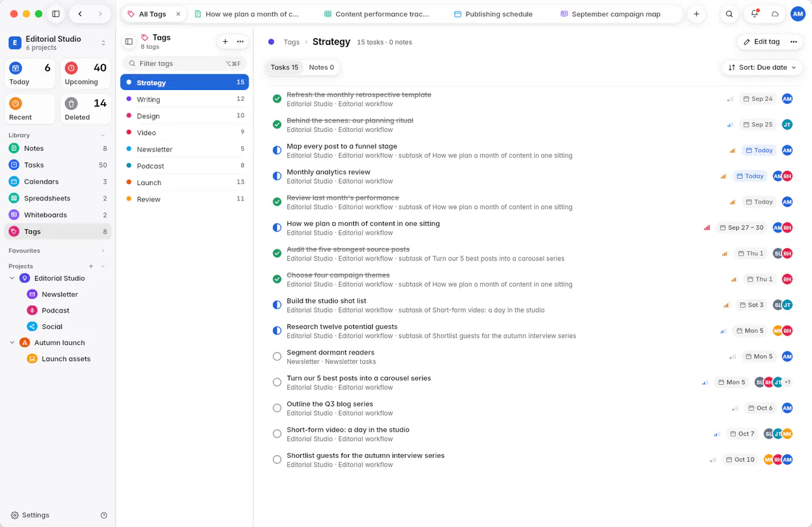Add a new tag with plus icon
The height and width of the screenshot is (527, 812).
point(225,41)
